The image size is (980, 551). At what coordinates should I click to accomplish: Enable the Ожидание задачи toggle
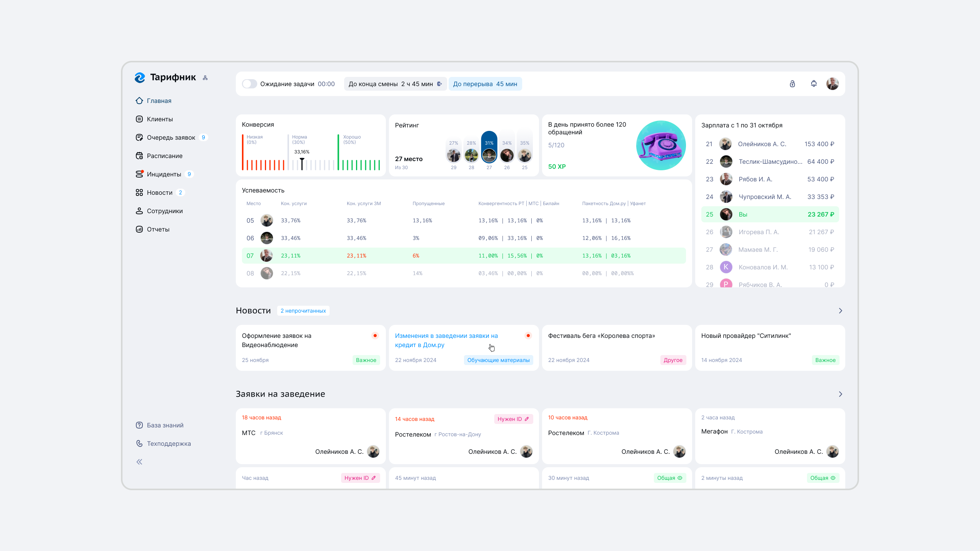pyautogui.click(x=250, y=83)
